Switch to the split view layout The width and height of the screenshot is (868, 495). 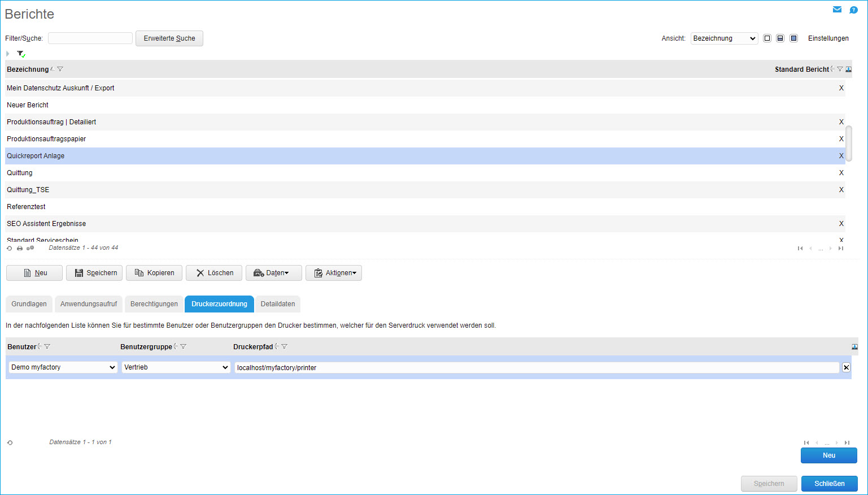point(780,38)
